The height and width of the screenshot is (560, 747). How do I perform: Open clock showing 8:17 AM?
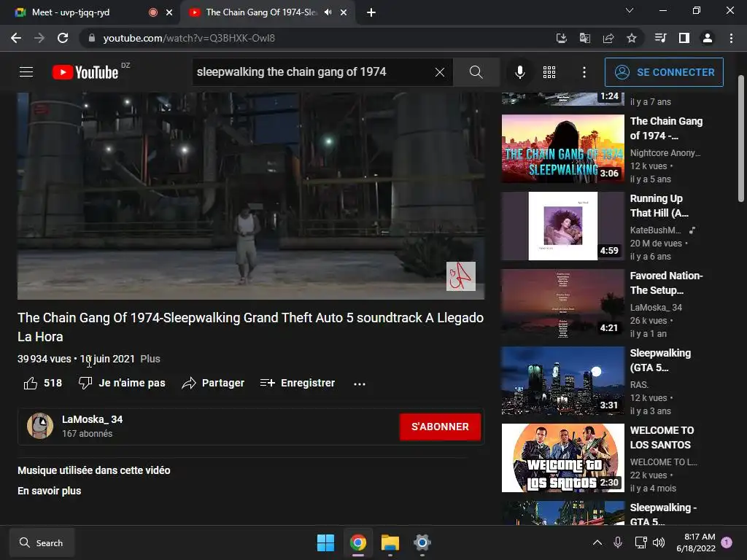696,542
